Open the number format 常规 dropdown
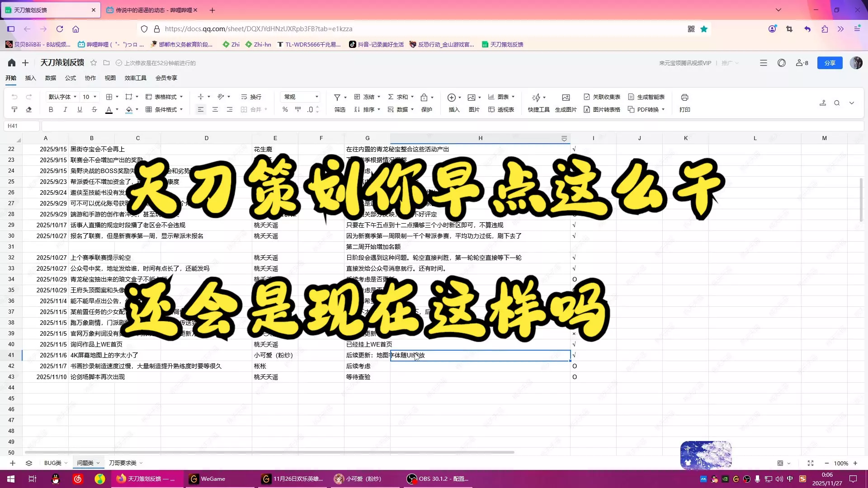 [301, 97]
